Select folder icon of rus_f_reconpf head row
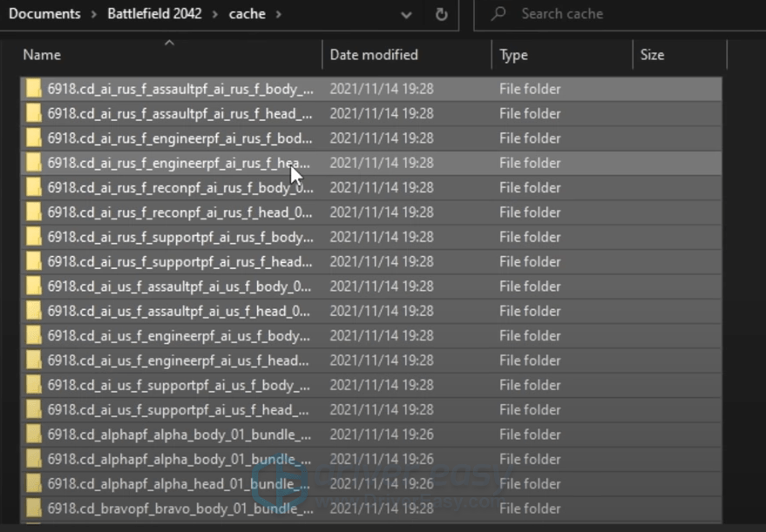Image resolution: width=766 pixels, height=532 pixels. (x=34, y=212)
